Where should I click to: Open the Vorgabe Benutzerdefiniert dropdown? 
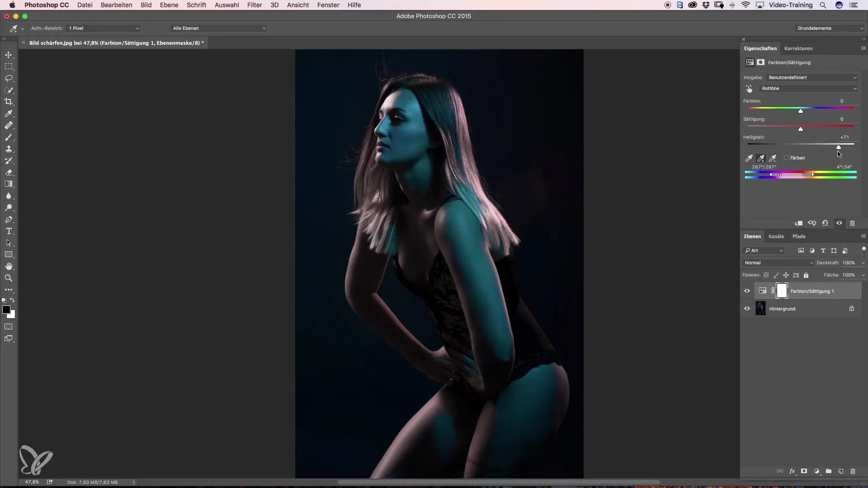812,77
